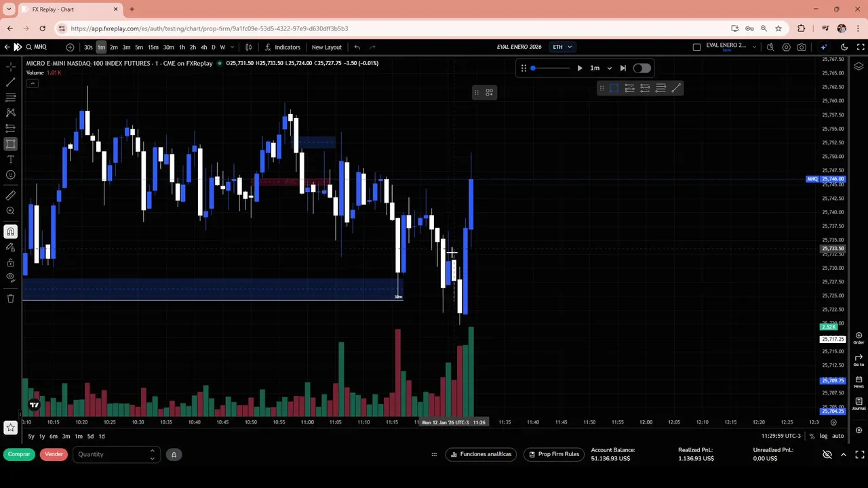Click the green Comprar button

coord(19,454)
